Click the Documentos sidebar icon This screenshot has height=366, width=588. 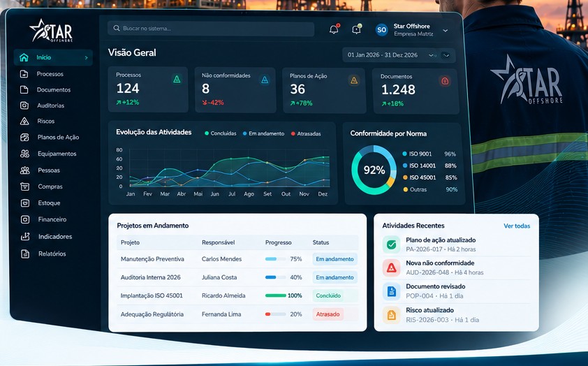(24, 89)
